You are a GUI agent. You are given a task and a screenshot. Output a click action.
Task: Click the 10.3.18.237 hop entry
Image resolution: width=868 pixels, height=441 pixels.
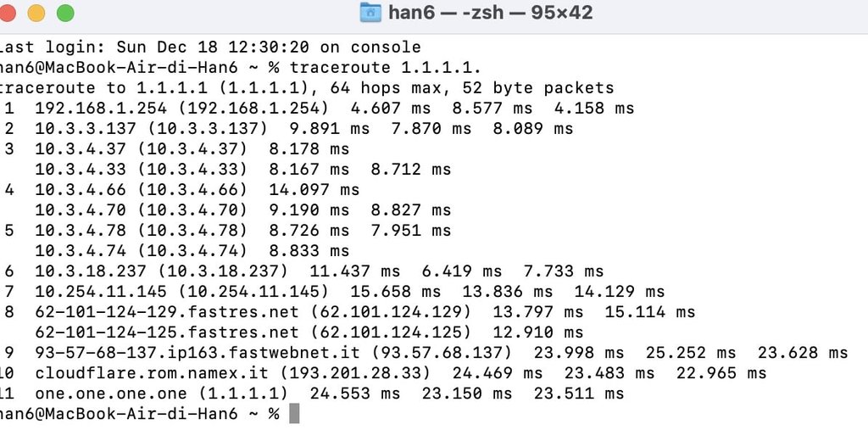(x=80, y=271)
